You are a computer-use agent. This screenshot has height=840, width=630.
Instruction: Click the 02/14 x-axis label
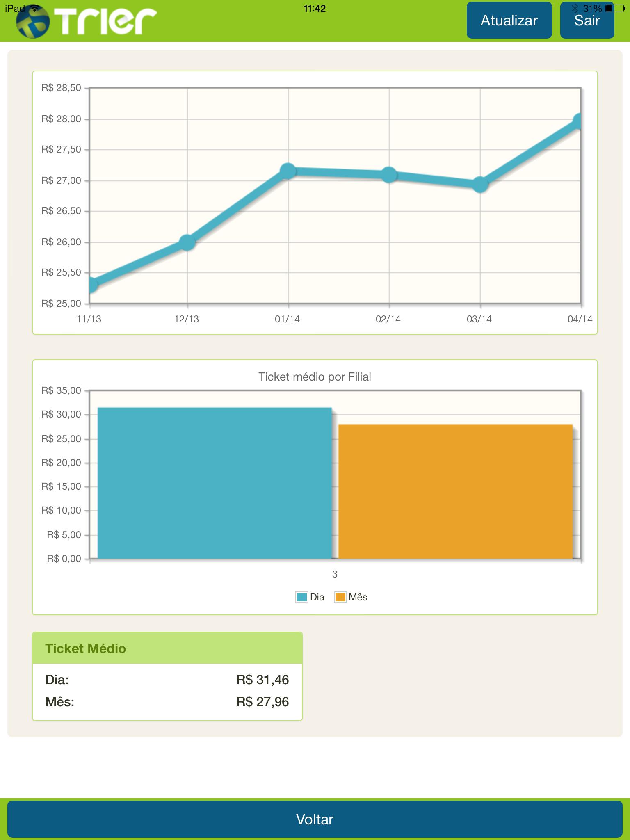click(388, 319)
